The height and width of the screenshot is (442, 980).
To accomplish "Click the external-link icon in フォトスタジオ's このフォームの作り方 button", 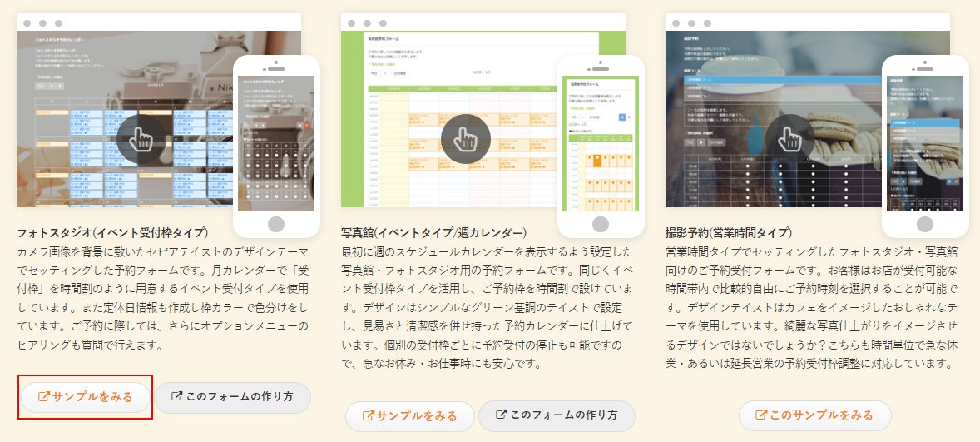I will click(176, 397).
